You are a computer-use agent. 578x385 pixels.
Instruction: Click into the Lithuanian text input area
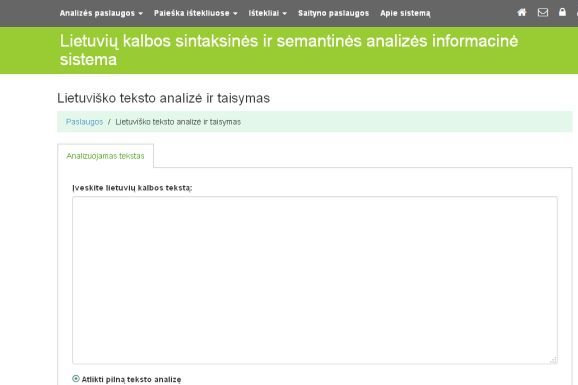point(315,280)
